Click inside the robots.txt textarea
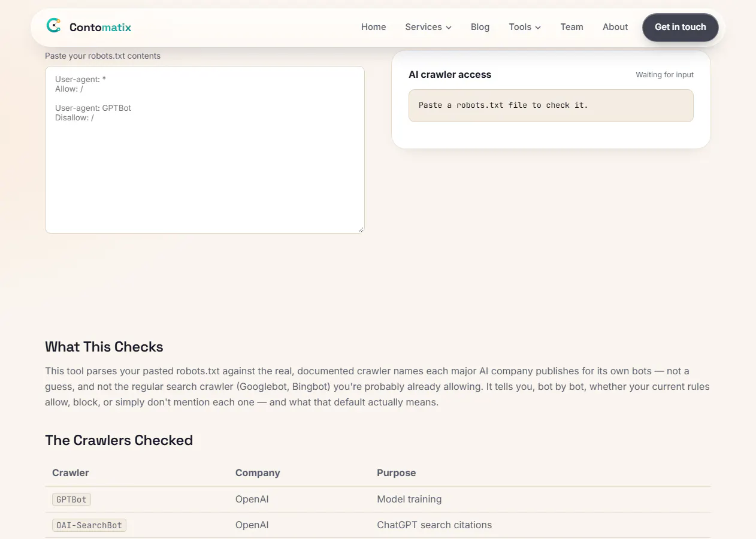756x539 pixels. point(205,150)
